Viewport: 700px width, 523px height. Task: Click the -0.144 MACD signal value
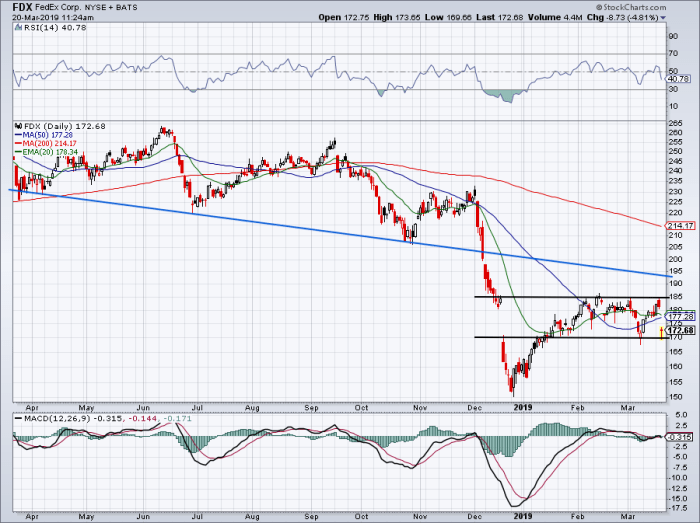tap(142, 419)
